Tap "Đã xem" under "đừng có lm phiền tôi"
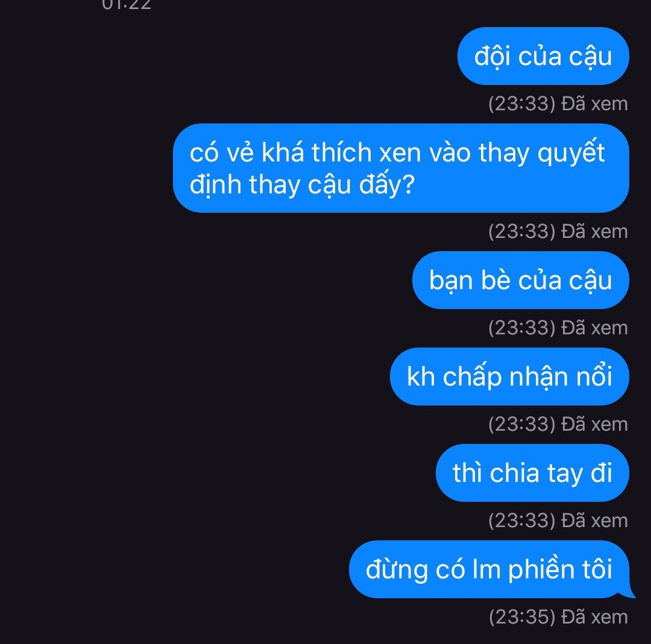Viewport: 651px width, 644px height. tap(594, 617)
